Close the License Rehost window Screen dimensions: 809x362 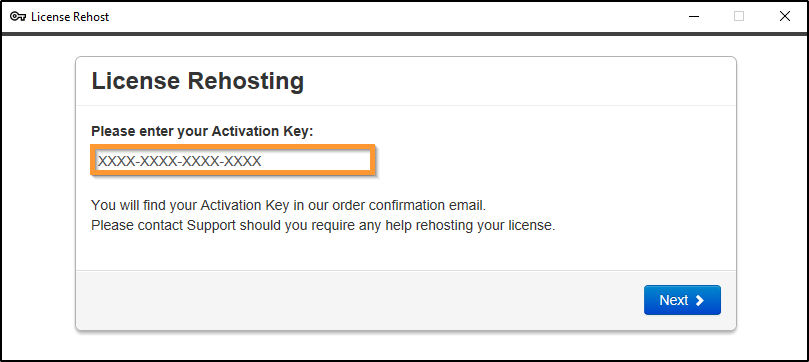[x=784, y=17]
